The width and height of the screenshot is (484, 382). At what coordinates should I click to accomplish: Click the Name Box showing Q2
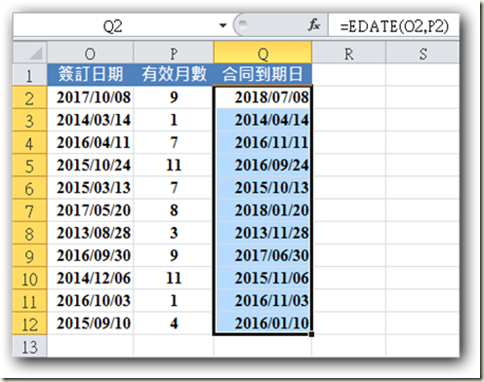[x=113, y=26]
